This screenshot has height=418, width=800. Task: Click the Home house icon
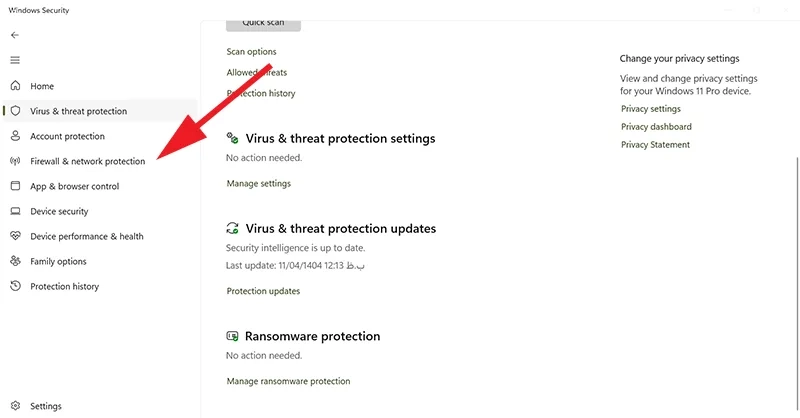[x=15, y=85]
